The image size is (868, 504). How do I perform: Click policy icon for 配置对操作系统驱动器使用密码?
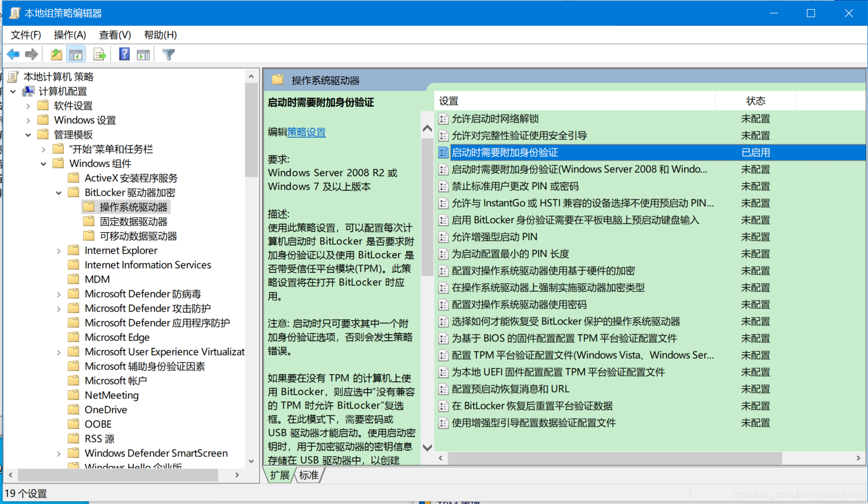coord(443,305)
